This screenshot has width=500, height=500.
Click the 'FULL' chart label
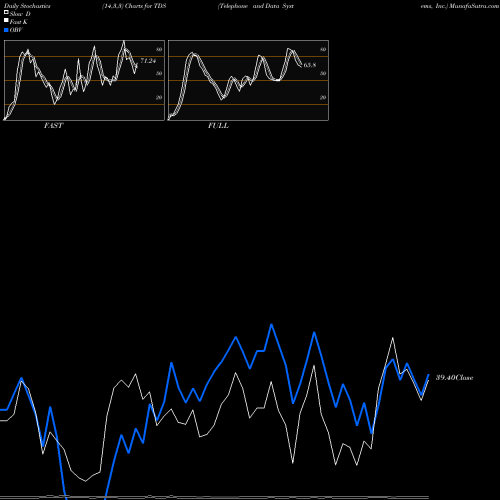(218, 126)
